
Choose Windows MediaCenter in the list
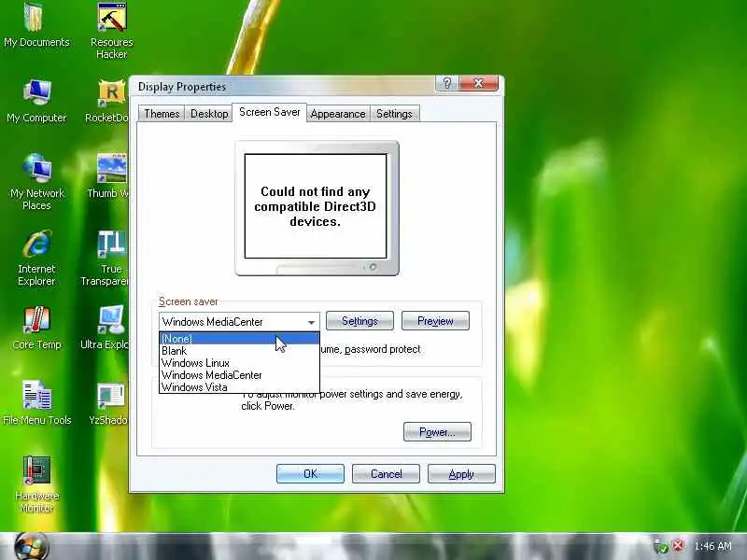[x=239, y=375]
